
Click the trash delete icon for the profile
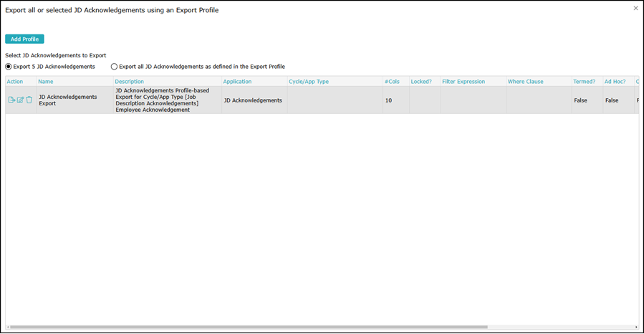pyautogui.click(x=29, y=100)
